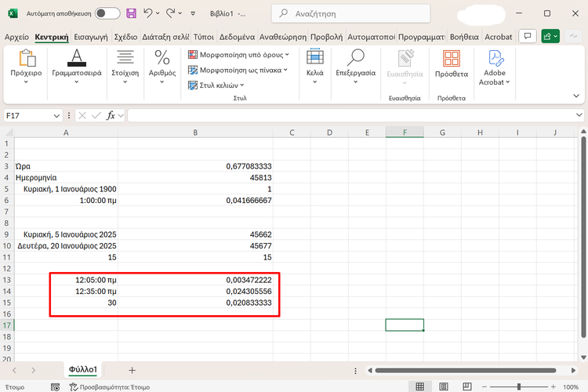The height and width of the screenshot is (392, 588).
Task: Click the zoom in plus button
Action: [554, 387]
